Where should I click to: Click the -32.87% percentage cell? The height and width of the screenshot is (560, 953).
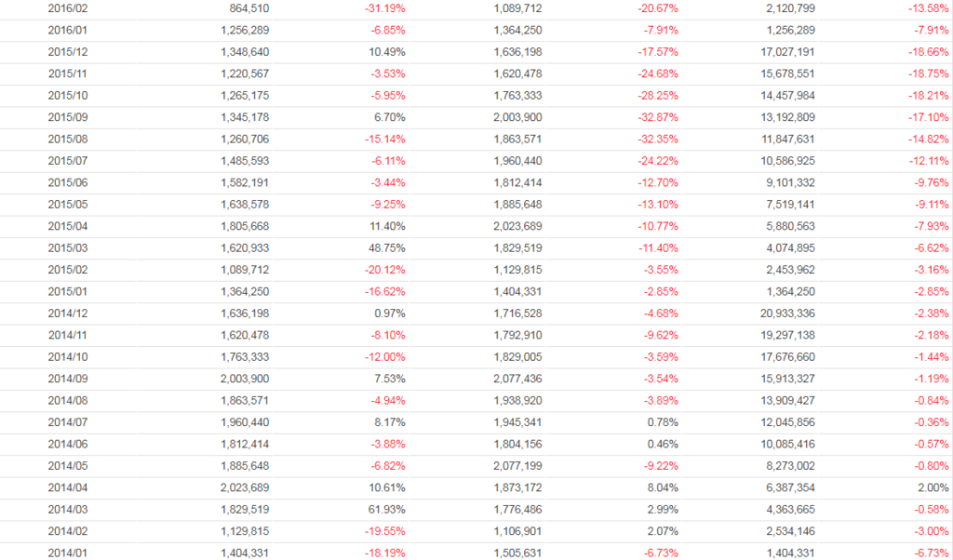658,116
